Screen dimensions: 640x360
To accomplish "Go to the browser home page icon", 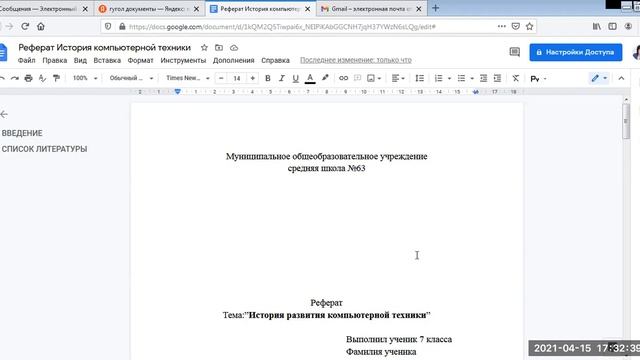I will (x=41, y=27).
